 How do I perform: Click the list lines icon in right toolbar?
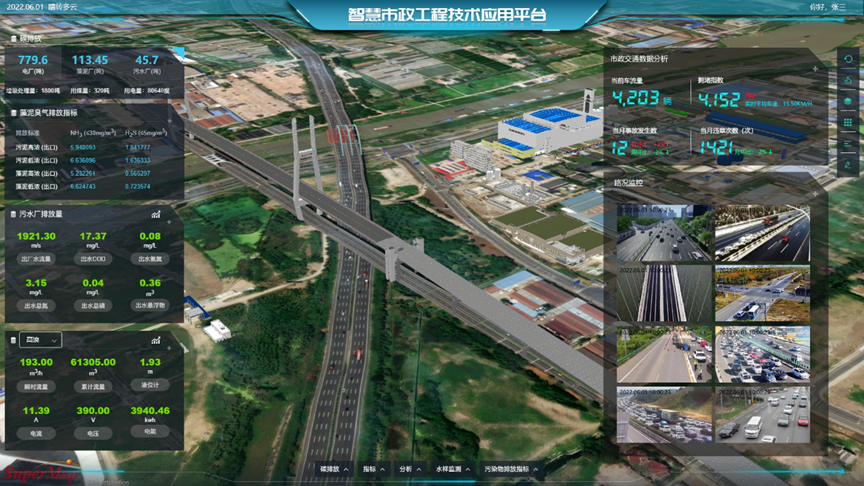click(849, 143)
